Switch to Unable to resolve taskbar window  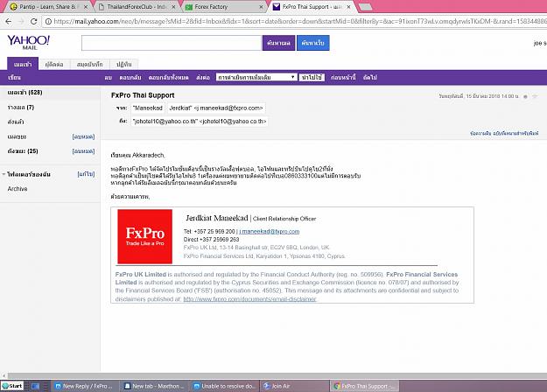pos(225,386)
